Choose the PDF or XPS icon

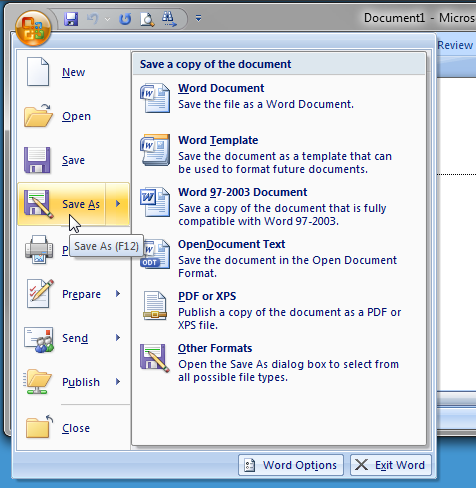(x=155, y=306)
